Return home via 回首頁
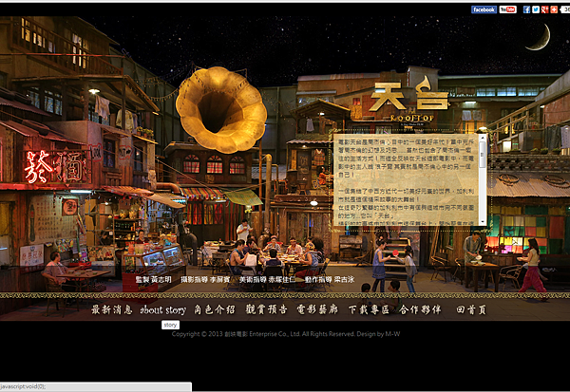This screenshot has height=392, width=570. [471, 309]
